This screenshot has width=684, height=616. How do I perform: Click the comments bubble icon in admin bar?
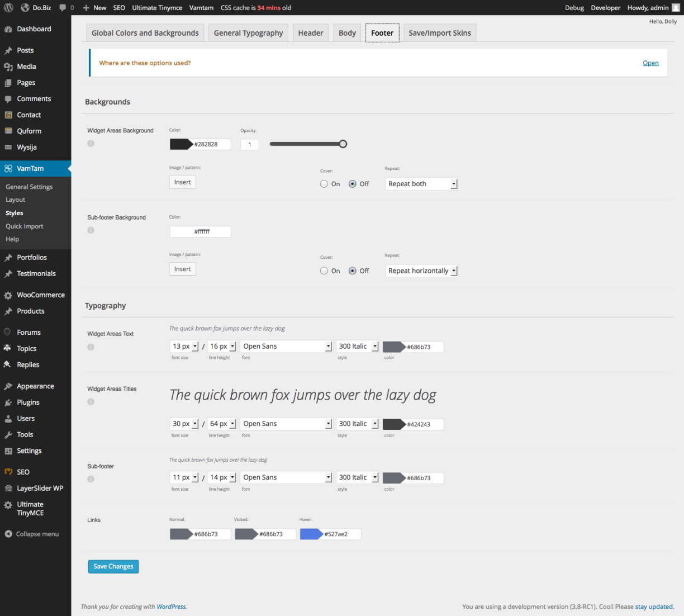pyautogui.click(x=63, y=8)
